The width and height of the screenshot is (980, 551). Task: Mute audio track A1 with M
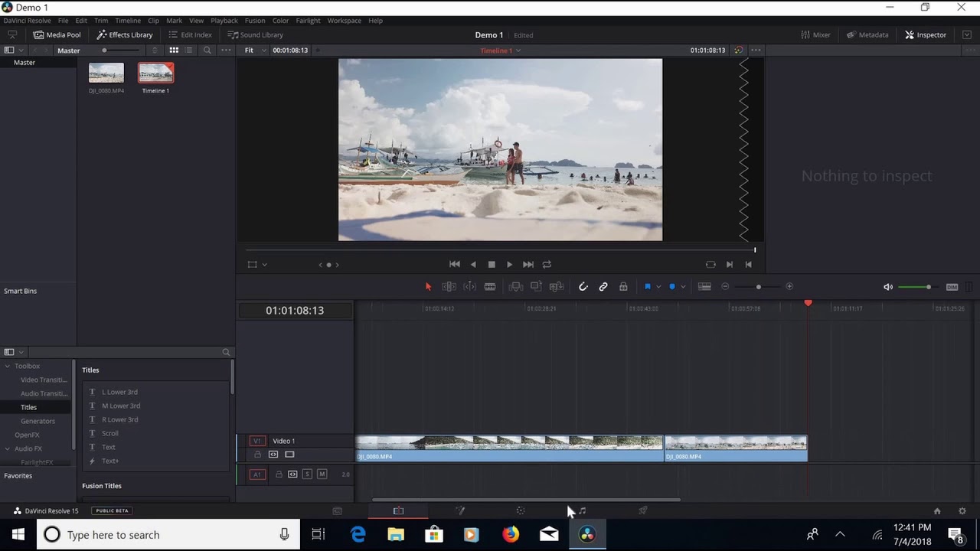[322, 474]
